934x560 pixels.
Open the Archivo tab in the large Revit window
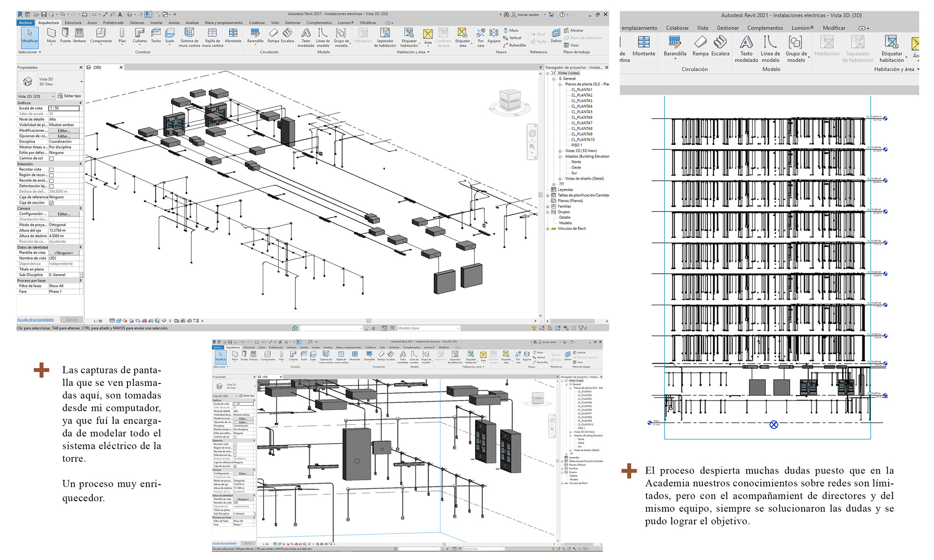25,22
